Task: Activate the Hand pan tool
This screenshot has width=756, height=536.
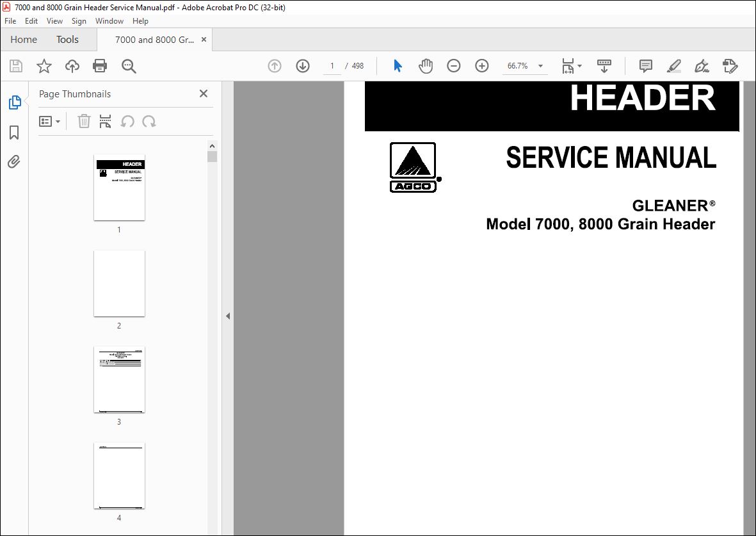Action: (x=425, y=66)
